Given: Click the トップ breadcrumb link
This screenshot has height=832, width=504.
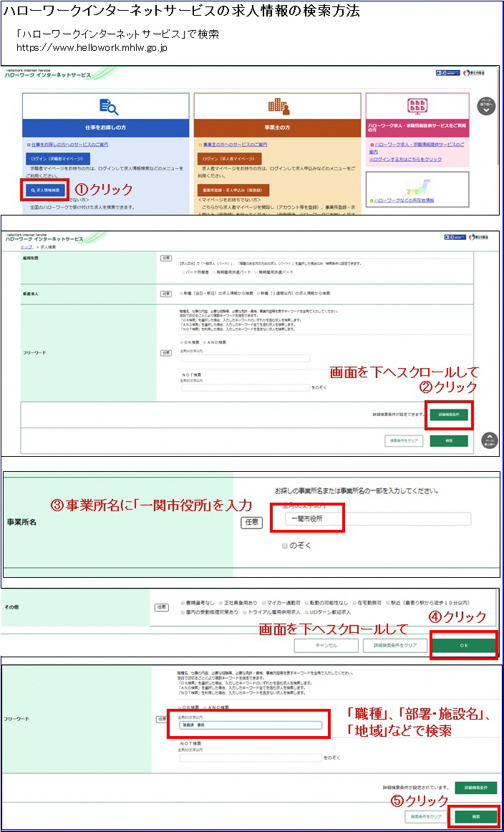Looking at the screenshot, I should 26,247.
